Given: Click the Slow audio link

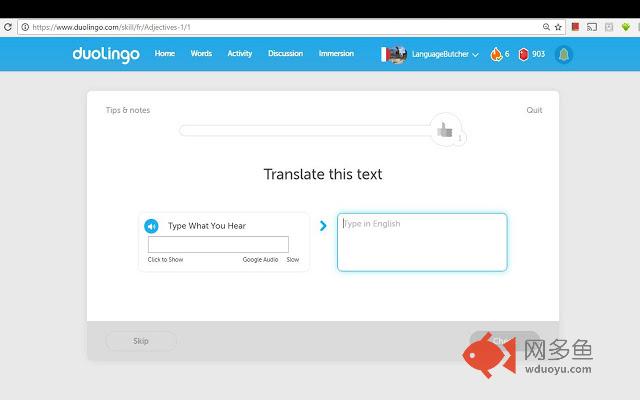Looking at the screenshot, I should point(293,260).
